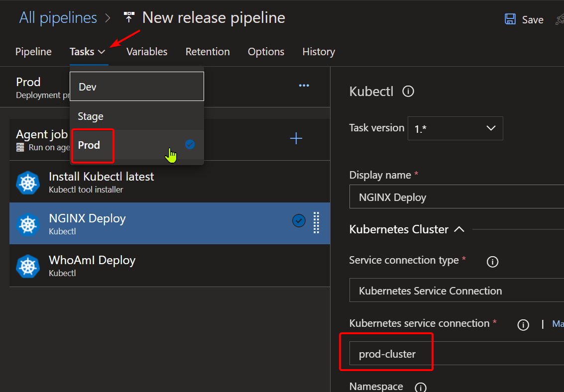
Task: Click the Kubectl title info icon
Action: [x=408, y=92]
